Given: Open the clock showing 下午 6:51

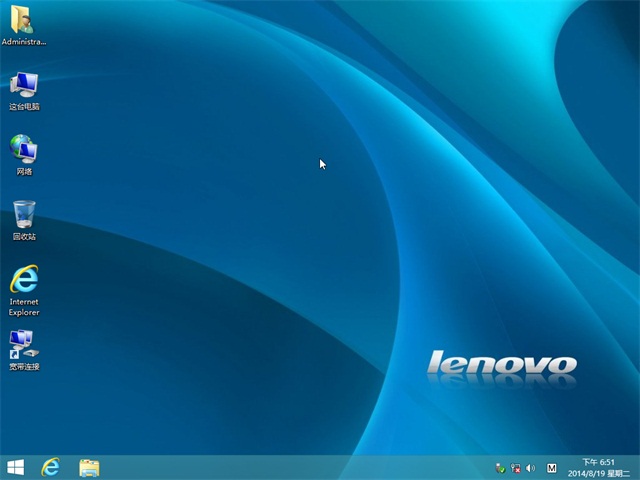Looking at the screenshot, I should coord(596,461).
